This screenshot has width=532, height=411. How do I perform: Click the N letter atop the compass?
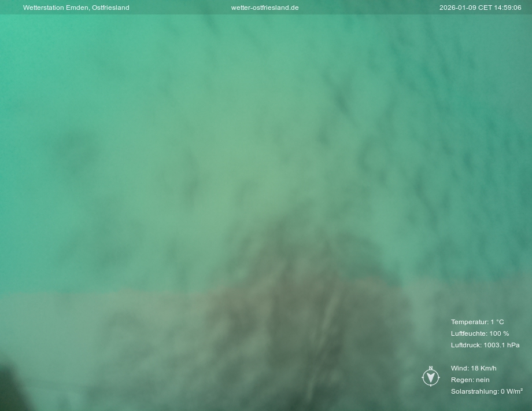coord(430,368)
